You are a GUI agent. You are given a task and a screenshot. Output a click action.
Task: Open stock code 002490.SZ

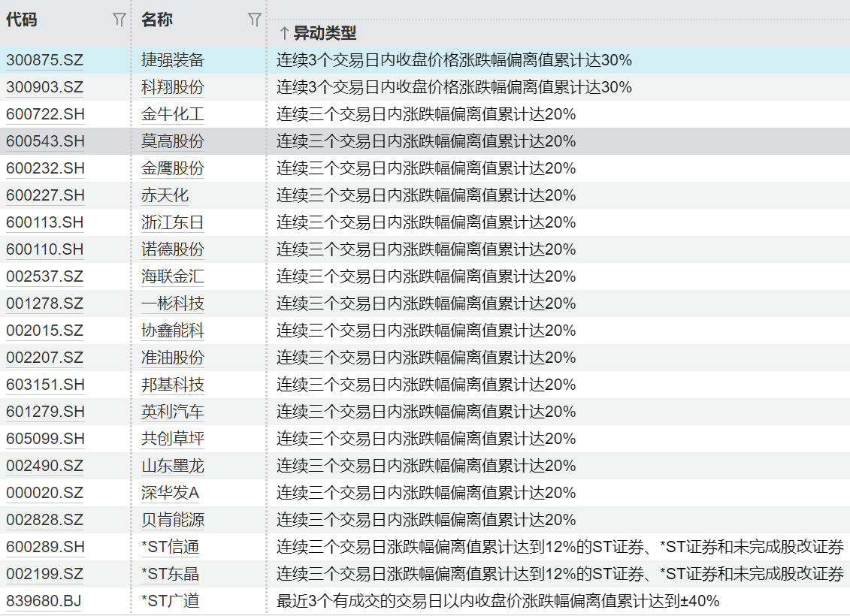(45, 467)
